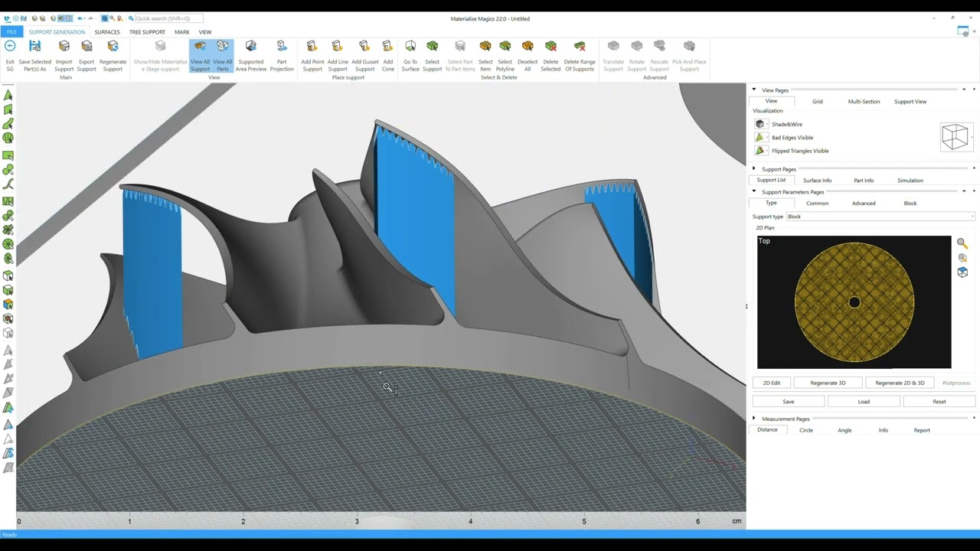Switch to the SURFACES ribbon tab
Screen dimensions: 980x551
coord(107,32)
